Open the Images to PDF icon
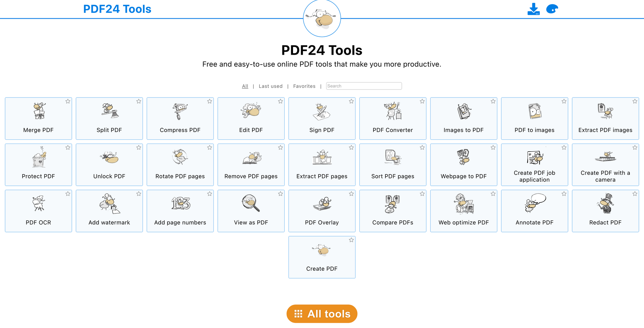644x328 pixels. click(x=464, y=111)
